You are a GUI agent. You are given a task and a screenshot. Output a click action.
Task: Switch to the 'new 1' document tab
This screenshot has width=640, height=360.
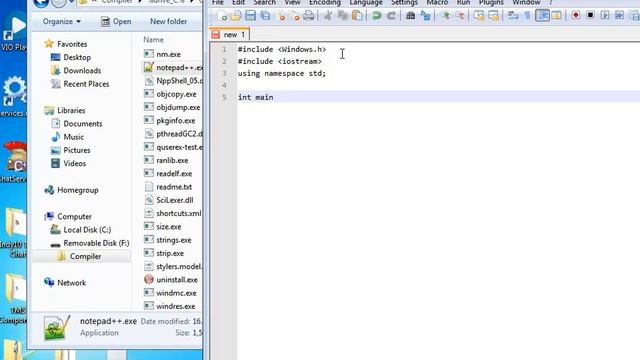click(x=229, y=35)
